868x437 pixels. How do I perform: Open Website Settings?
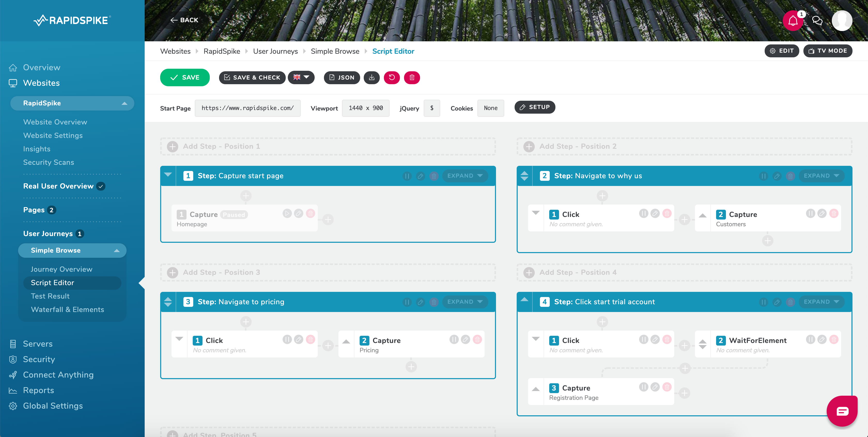coord(53,135)
